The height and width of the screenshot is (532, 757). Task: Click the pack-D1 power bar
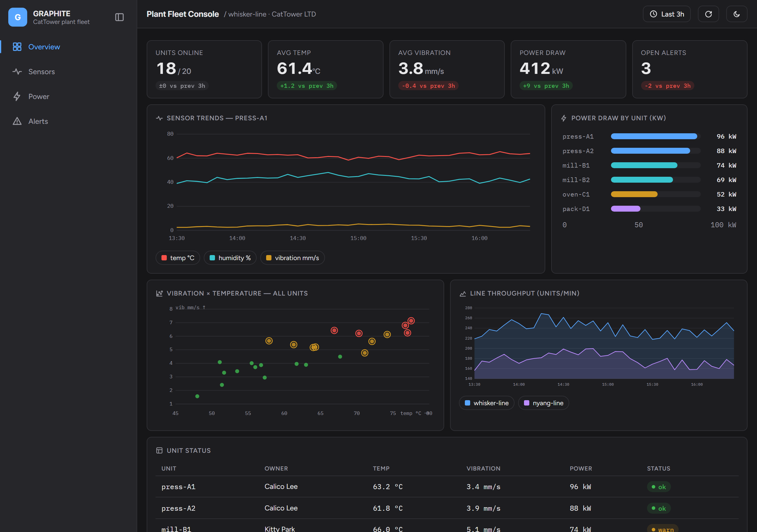pos(626,209)
